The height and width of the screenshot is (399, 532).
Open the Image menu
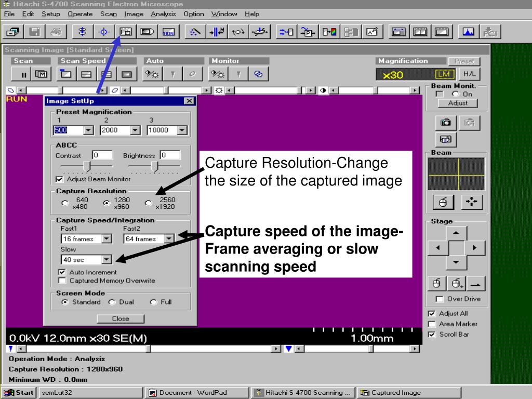point(134,14)
